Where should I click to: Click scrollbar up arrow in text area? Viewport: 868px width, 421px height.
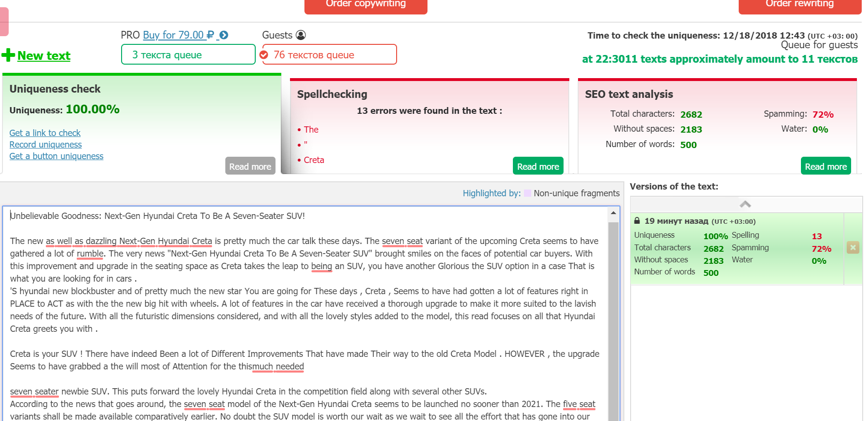613,213
